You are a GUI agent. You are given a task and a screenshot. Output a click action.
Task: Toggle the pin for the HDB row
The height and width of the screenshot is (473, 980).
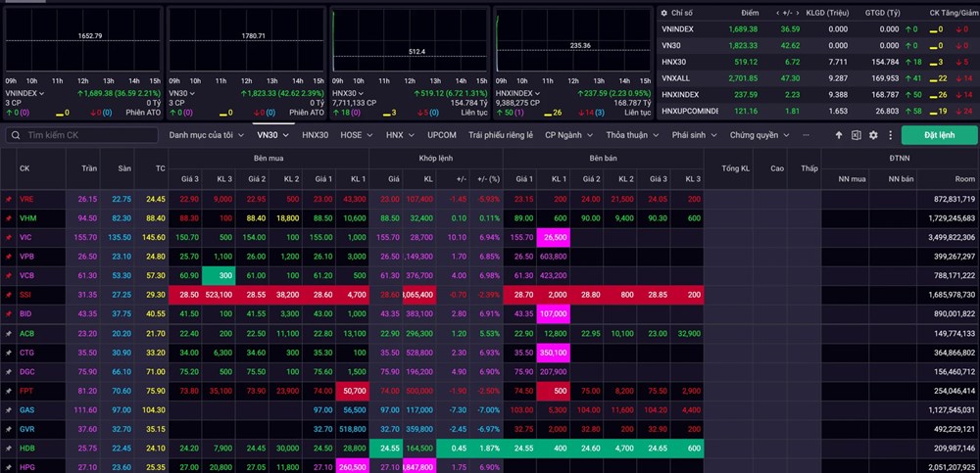[8, 447]
